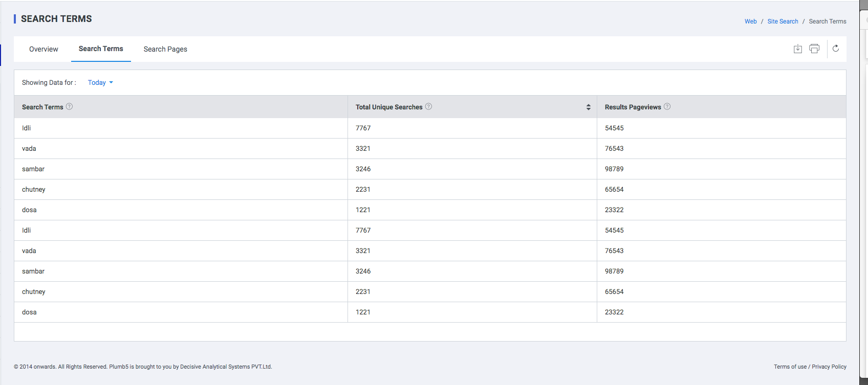Click the first Idli search term

point(27,128)
